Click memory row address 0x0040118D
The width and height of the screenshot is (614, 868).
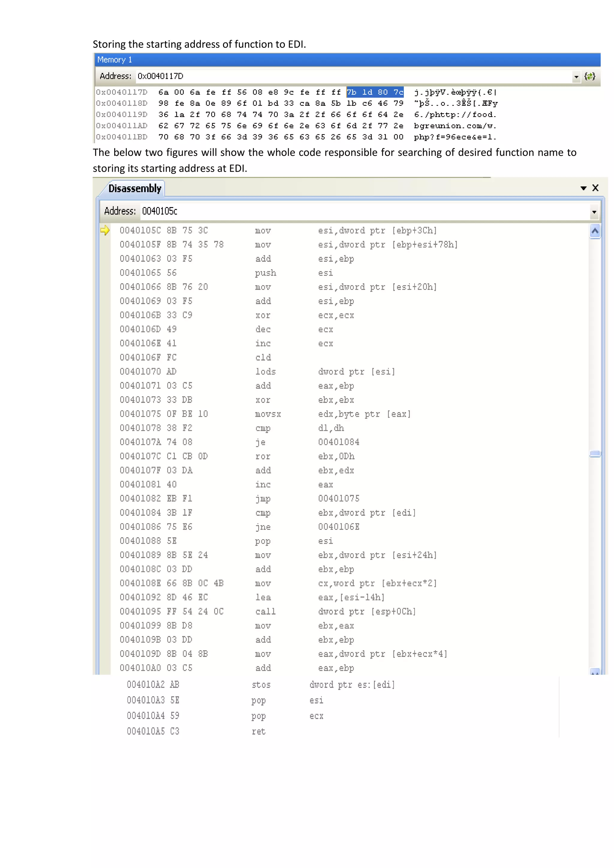point(121,103)
